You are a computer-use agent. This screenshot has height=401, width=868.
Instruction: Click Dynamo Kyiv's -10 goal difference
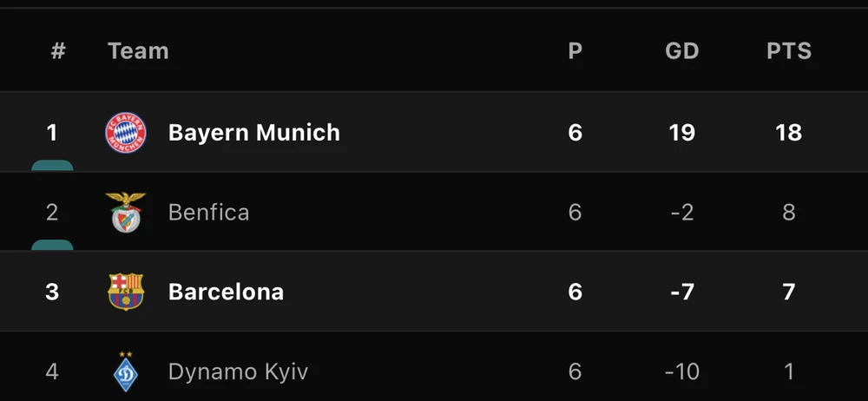point(681,372)
